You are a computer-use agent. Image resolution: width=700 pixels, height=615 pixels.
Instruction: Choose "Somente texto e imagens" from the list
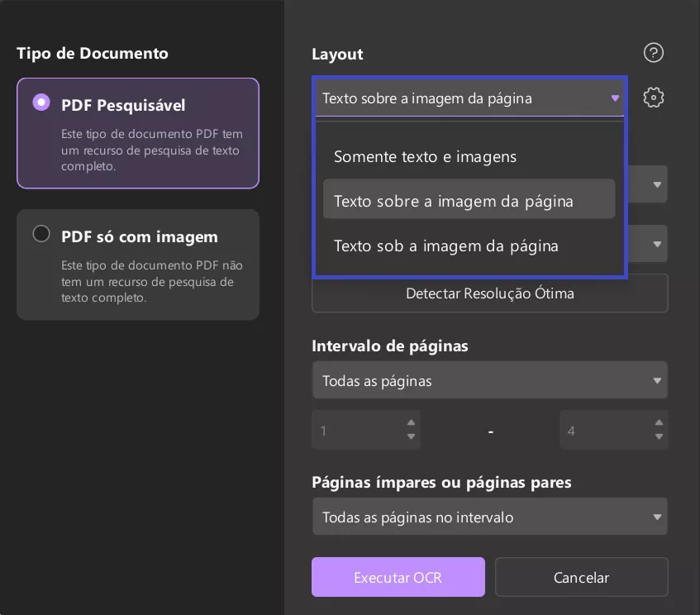point(425,156)
